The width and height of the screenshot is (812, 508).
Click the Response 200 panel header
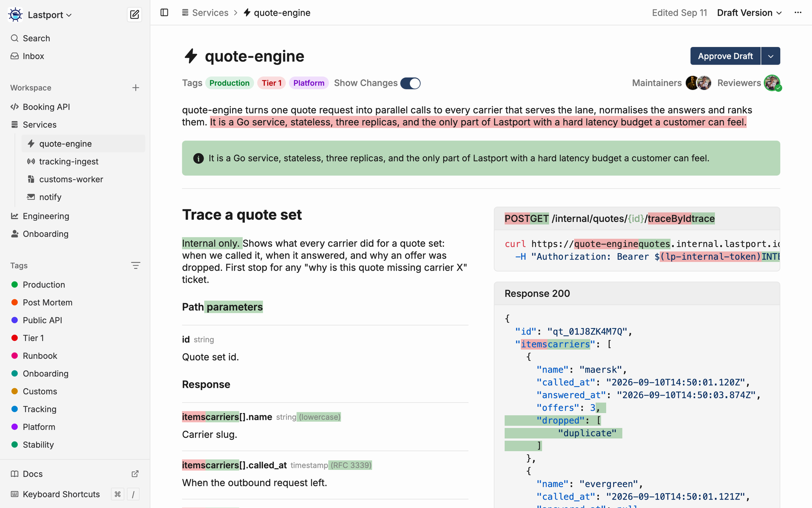(x=637, y=293)
